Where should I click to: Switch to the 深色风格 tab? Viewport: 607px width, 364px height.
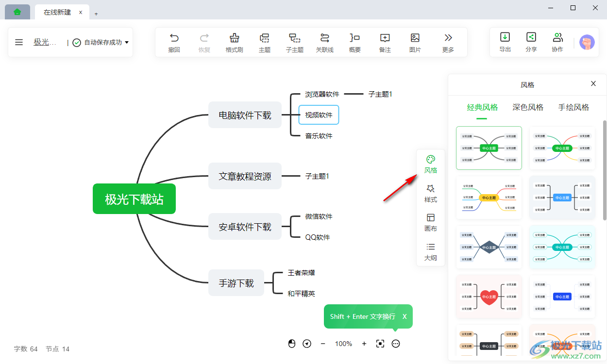[528, 107]
